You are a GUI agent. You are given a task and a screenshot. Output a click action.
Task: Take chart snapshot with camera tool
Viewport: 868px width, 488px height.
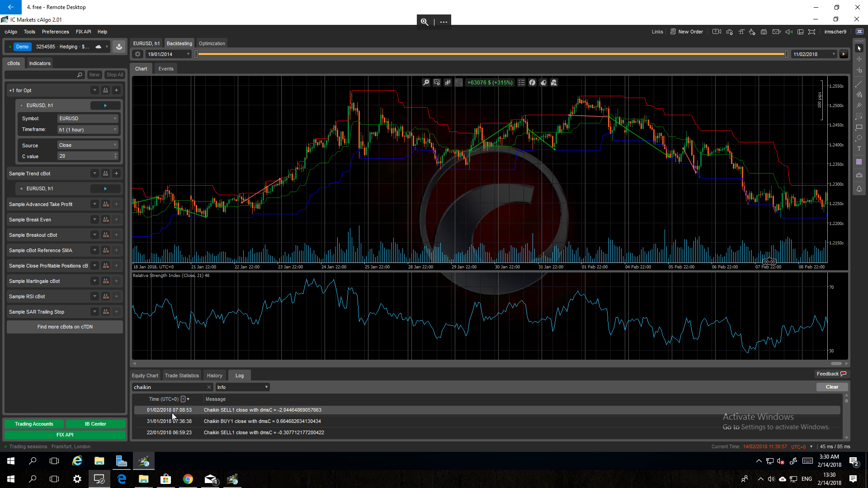(859, 175)
